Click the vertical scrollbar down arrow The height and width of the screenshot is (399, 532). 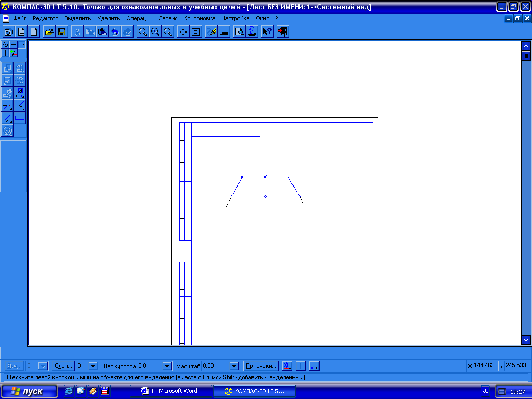(x=526, y=340)
